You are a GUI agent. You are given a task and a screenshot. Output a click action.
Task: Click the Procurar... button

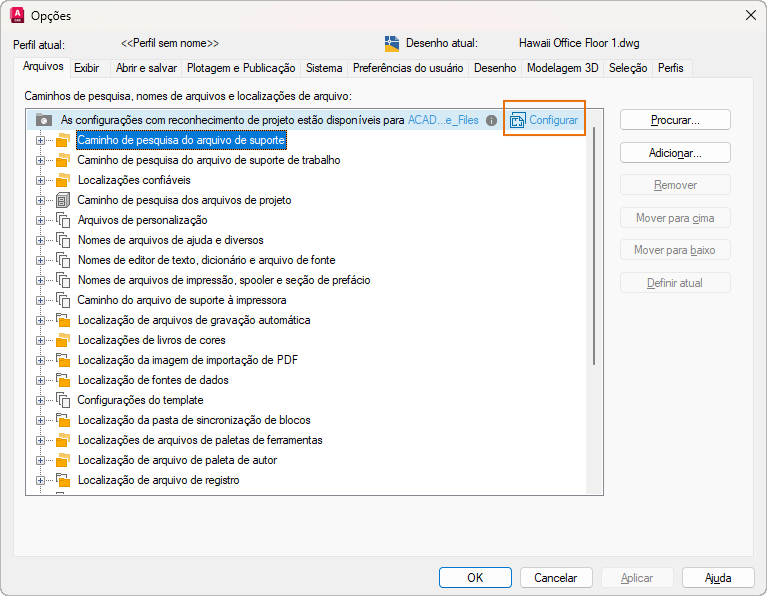click(675, 120)
